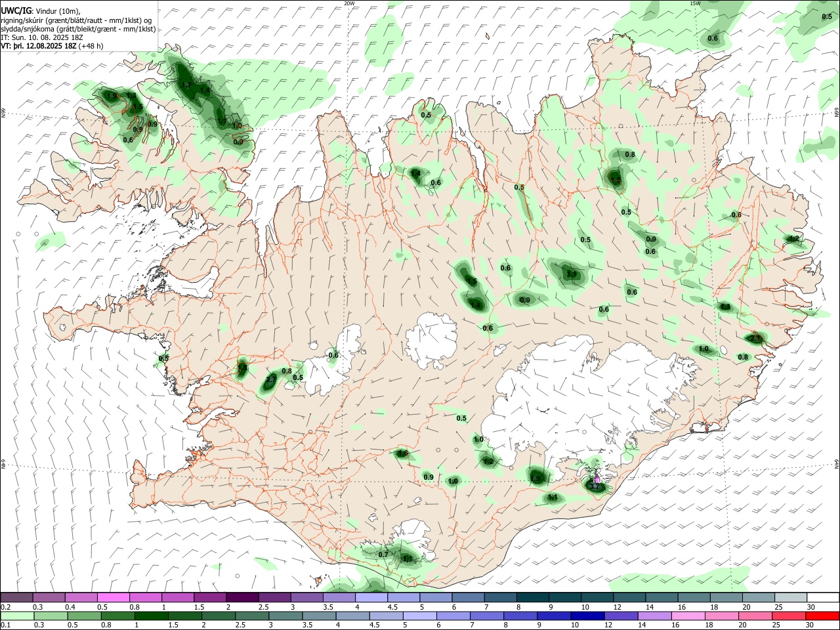Click the "1.9" value beside "1.3" in the Westfjords

point(111,96)
